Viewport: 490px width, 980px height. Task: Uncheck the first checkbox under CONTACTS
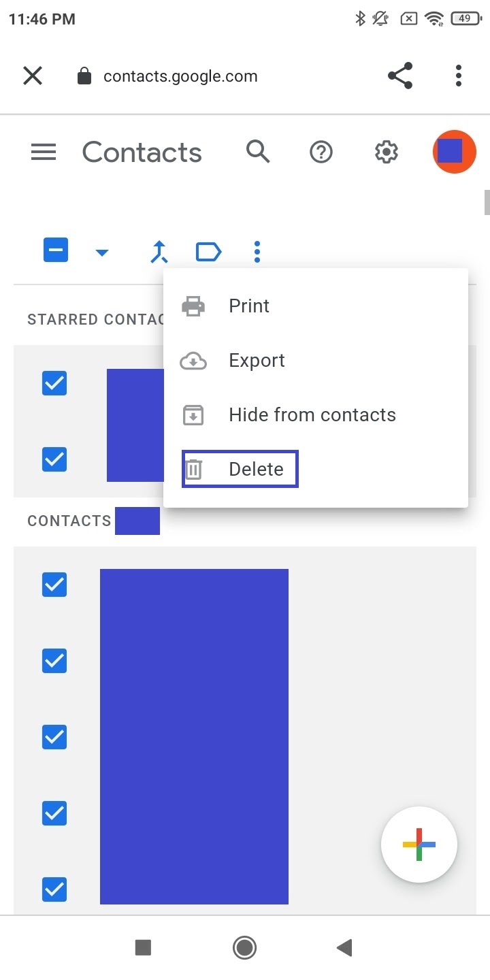click(x=54, y=584)
